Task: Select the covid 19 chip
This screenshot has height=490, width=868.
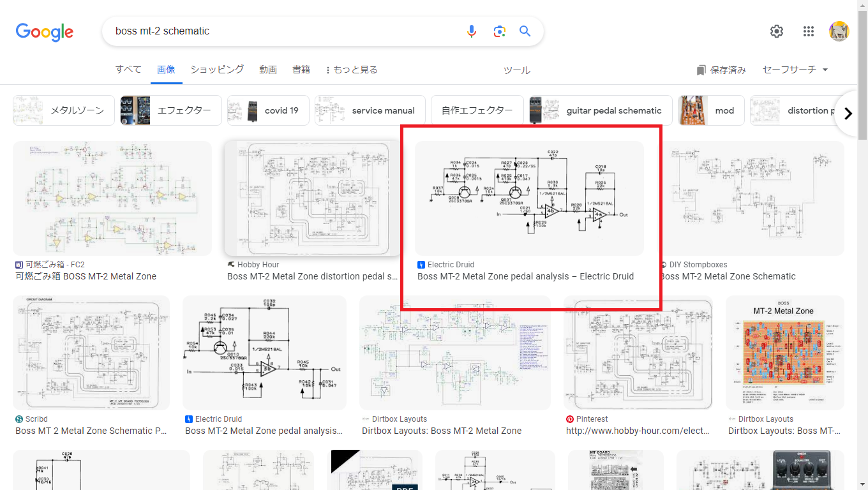Action: [x=268, y=110]
